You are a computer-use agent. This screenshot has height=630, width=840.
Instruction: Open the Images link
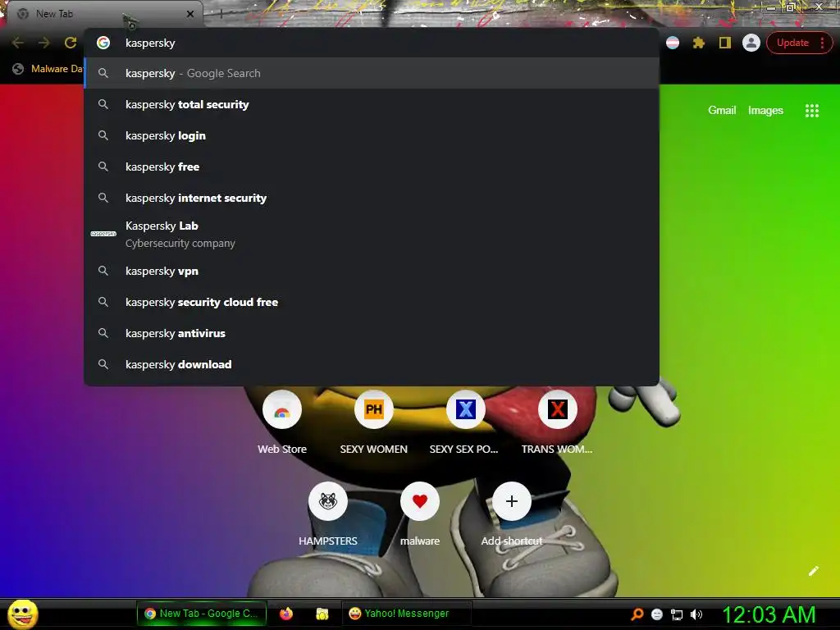coord(765,111)
